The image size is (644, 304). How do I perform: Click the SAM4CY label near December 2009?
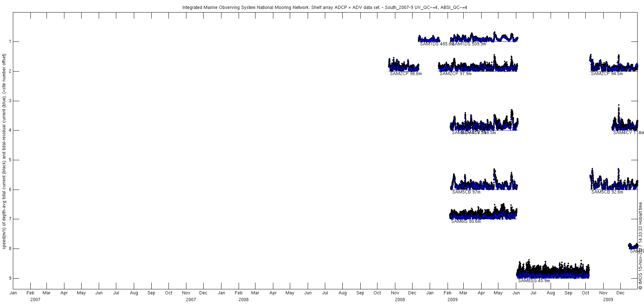628,133
